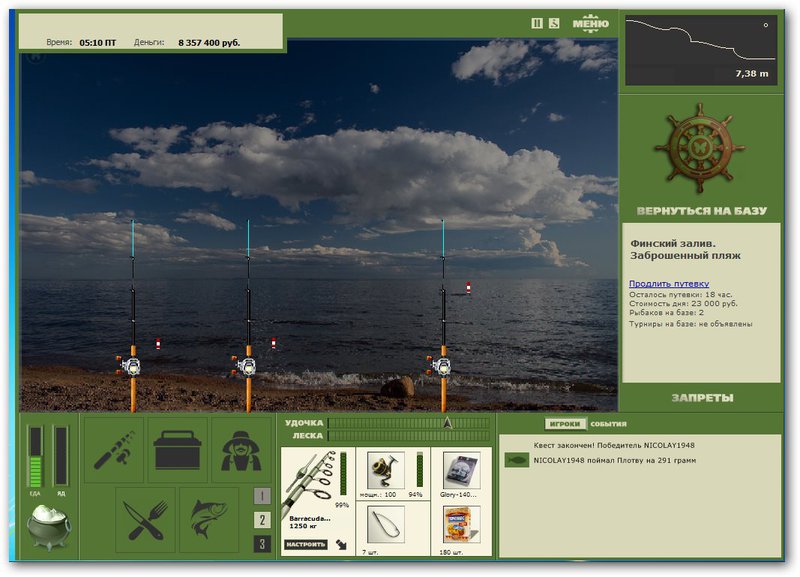Click ВЕРНУТЬСЯ НА БАЗУ label
This screenshot has height=577, width=800.
pyautogui.click(x=702, y=211)
